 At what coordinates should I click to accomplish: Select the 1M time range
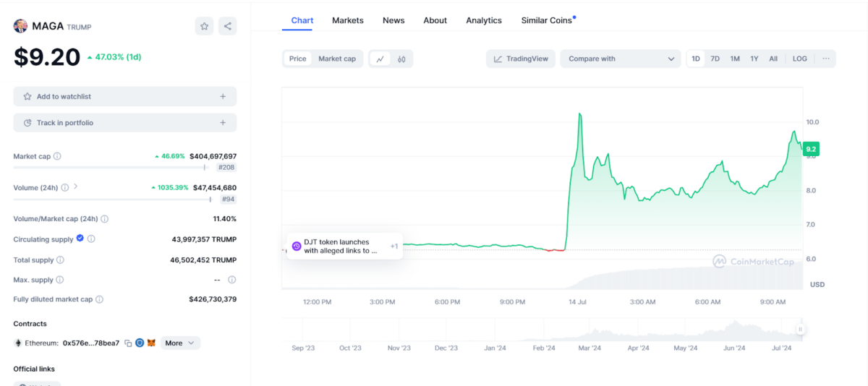click(x=735, y=59)
